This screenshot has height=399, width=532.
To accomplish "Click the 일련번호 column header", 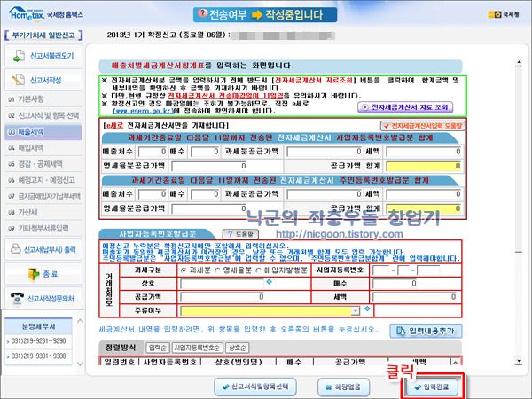I will tap(120, 363).
